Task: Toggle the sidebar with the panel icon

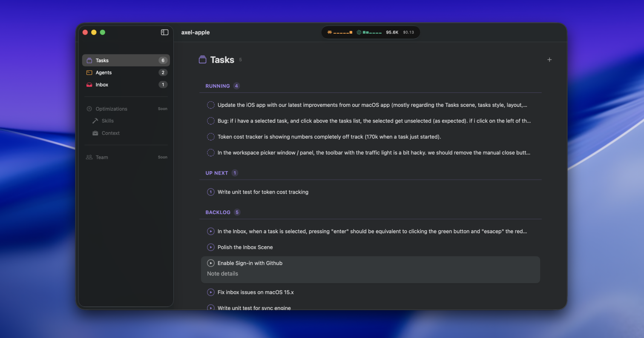Action: tap(164, 32)
